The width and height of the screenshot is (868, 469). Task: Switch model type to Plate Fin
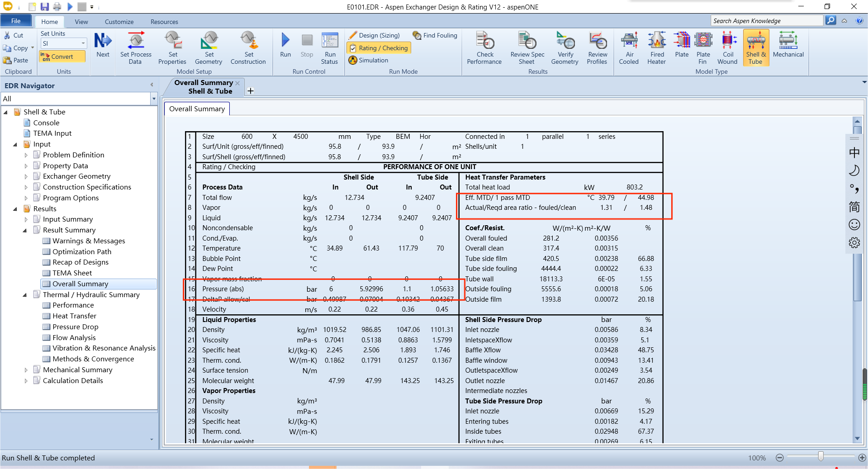[x=703, y=48]
